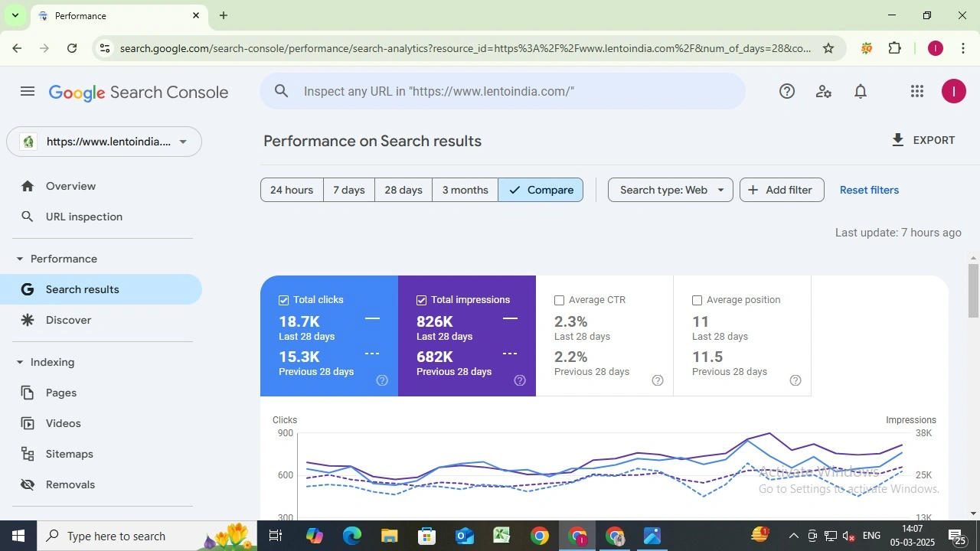Open Outlook from the taskbar
Screen dimensions: 980x551
tap(465, 536)
